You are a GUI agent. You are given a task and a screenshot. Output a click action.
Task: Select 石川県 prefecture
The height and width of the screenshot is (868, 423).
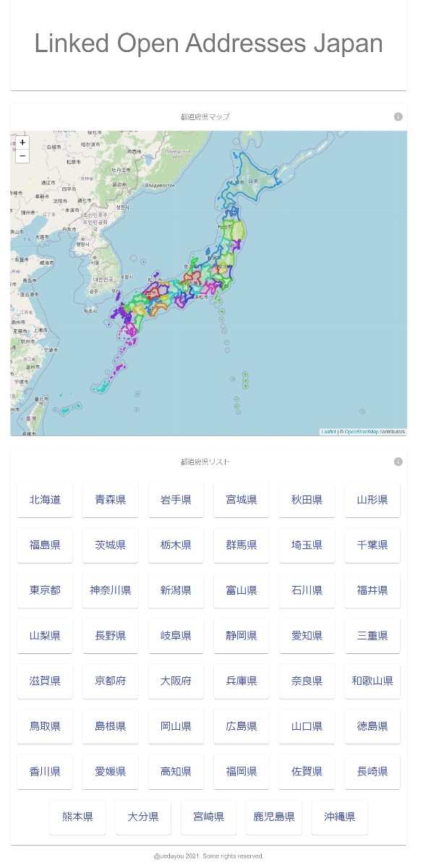(x=307, y=590)
